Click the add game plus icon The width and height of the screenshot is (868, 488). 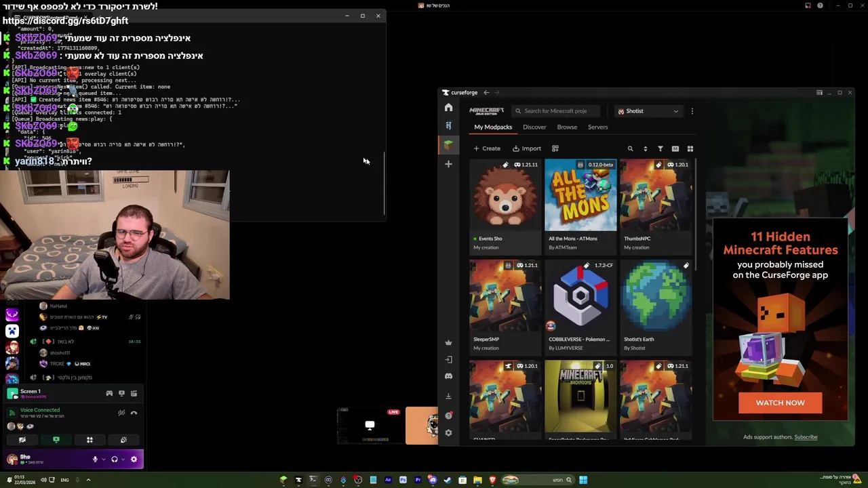[448, 164]
